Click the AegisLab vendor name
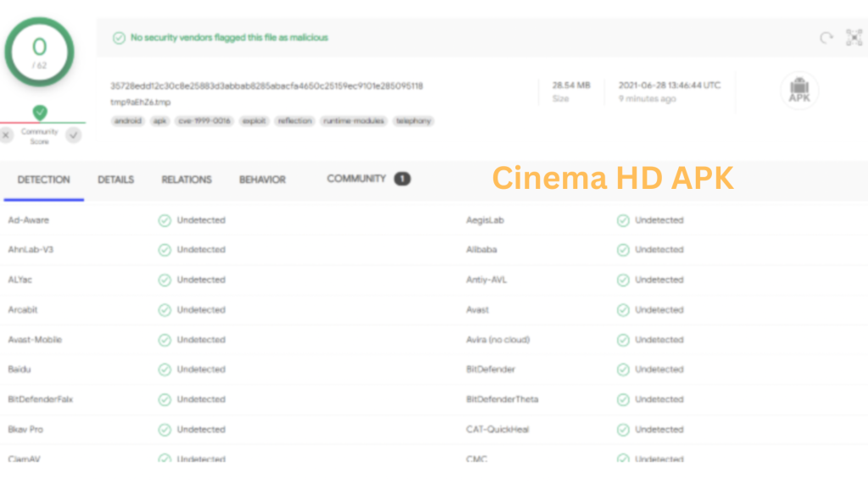The height and width of the screenshot is (488, 868). pyautogui.click(x=485, y=220)
